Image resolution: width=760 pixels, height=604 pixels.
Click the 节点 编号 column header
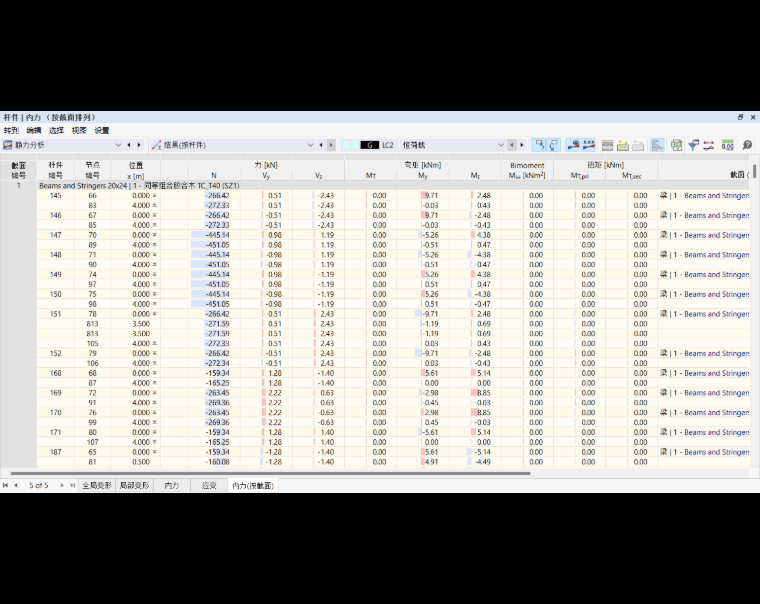pyautogui.click(x=93, y=170)
